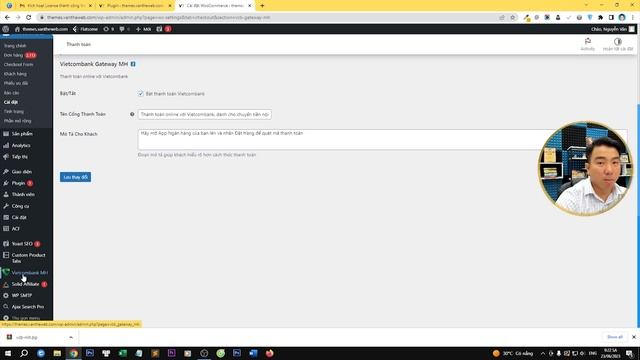The width and height of the screenshot is (640, 360).
Task: Reload the current page
Action: pos(29,18)
